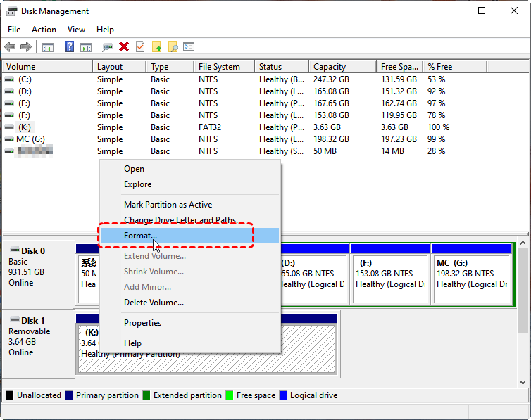Click the Disk Management title bar icon
The height and width of the screenshot is (420, 531).
pyautogui.click(x=11, y=11)
